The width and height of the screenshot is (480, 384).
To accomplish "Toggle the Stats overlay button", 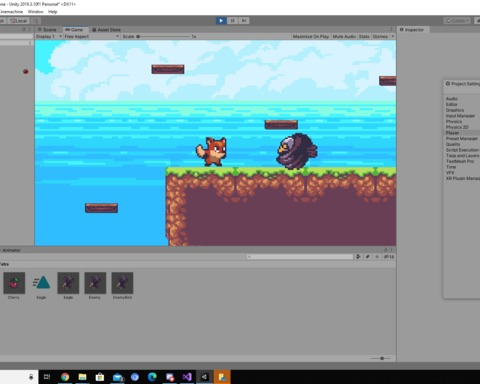I will tap(364, 36).
